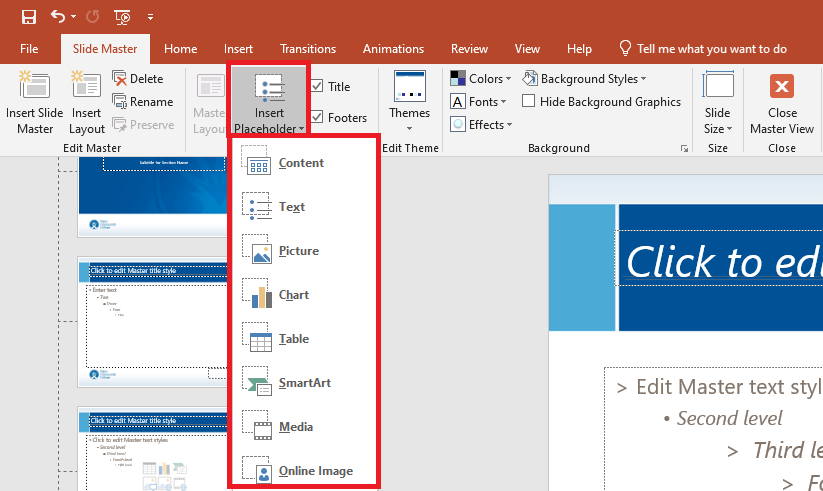Enable Hide Background Graphics checkbox

tap(529, 101)
